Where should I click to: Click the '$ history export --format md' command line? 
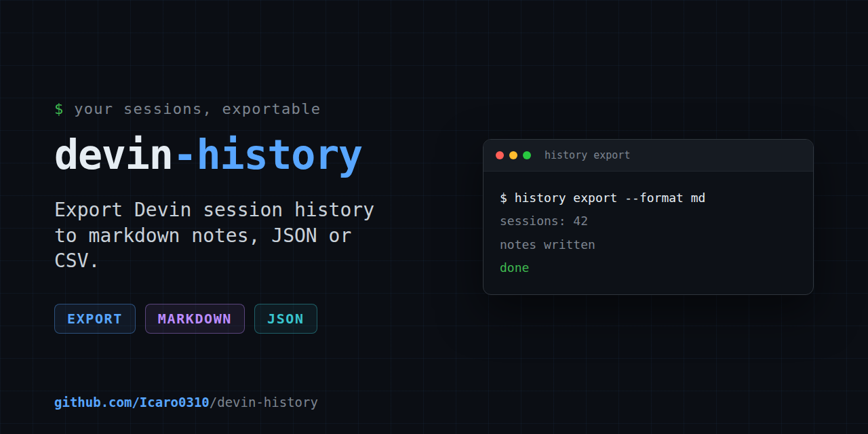[603, 198]
